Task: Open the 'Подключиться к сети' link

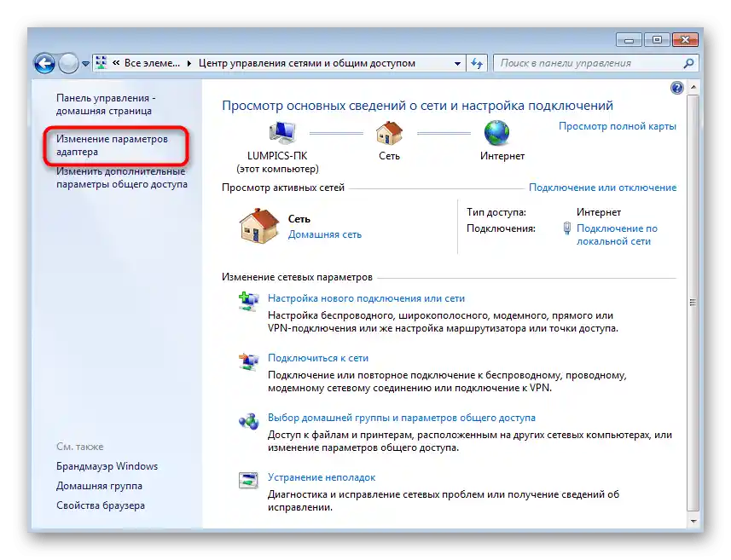Action: coord(318,358)
